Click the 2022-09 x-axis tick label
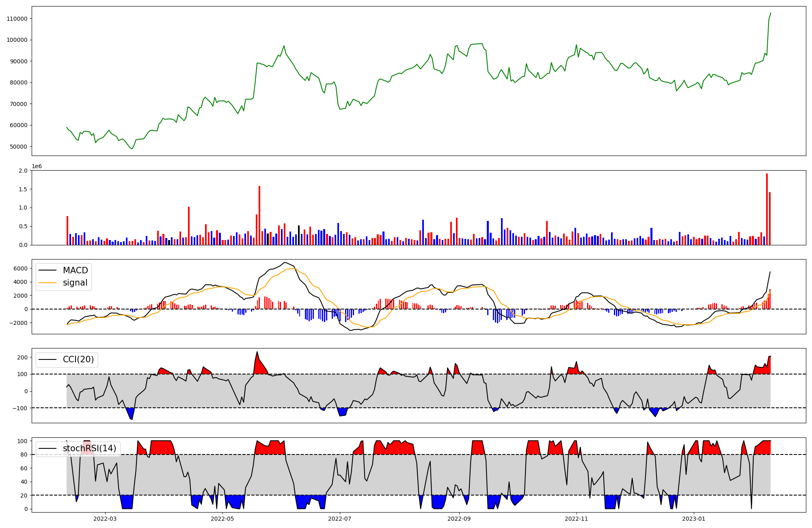The image size is (812, 528). coord(459,519)
